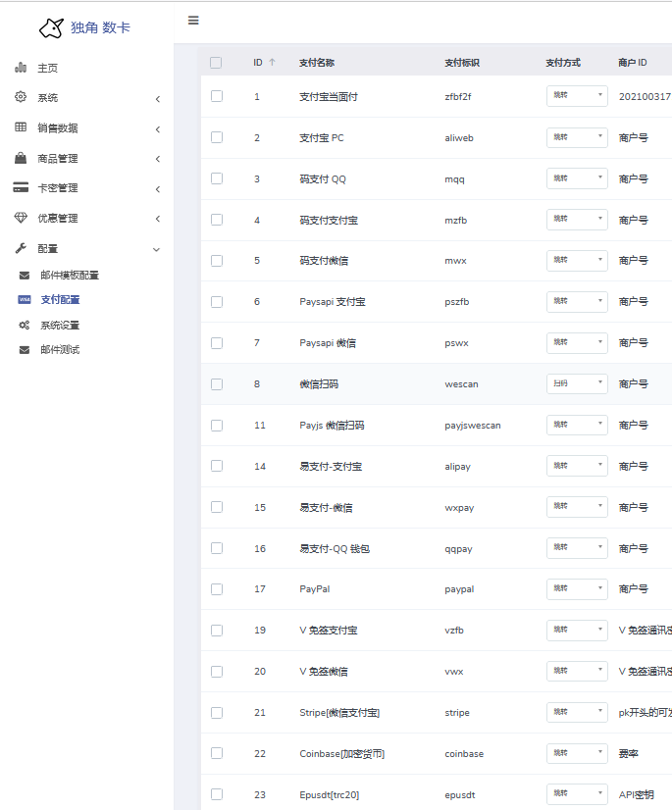Open payment method dropdown for Payjs 微信扫码
The height and width of the screenshot is (810, 672).
[x=577, y=425]
